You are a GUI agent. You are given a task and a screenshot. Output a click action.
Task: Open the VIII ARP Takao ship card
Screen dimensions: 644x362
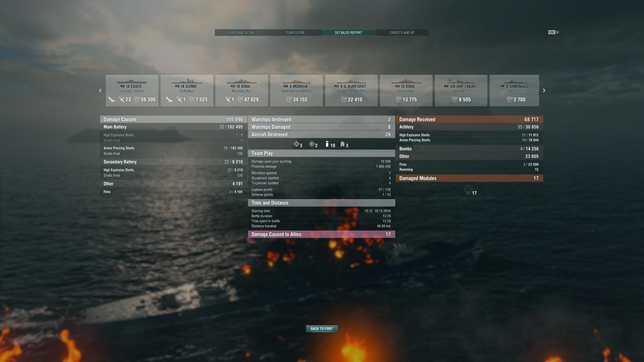tap(461, 90)
